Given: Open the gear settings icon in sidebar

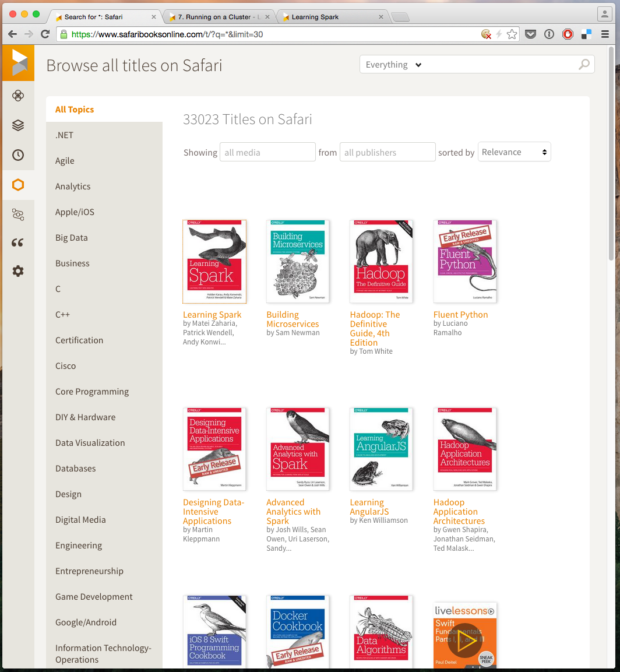Looking at the screenshot, I should (x=18, y=271).
